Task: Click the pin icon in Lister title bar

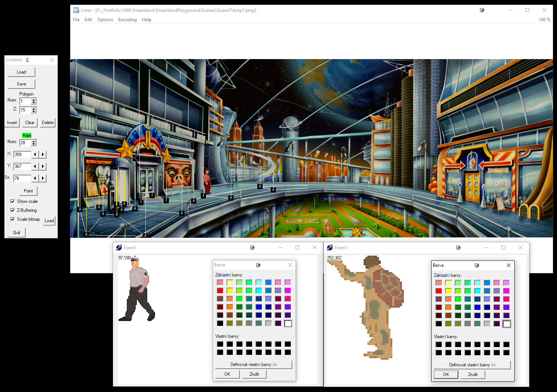Action: 482,10
